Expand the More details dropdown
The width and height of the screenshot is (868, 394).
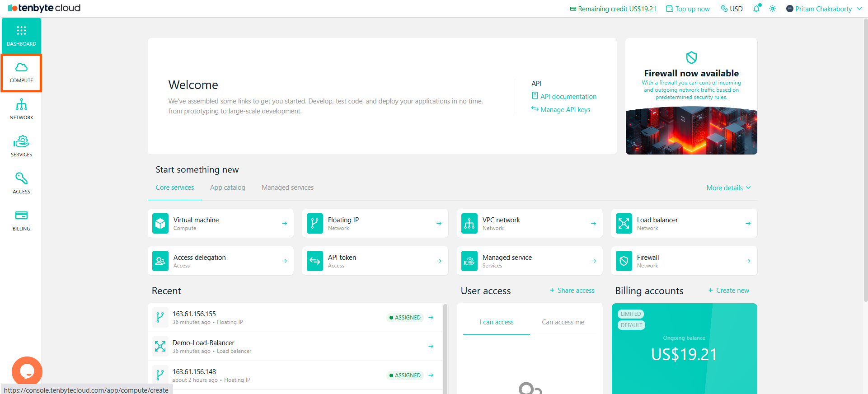pyautogui.click(x=728, y=188)
